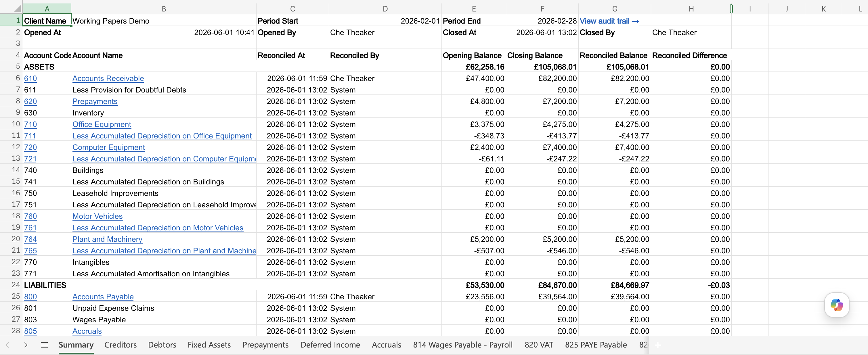
Task: Switch to the 820 VAT tab
Action: click(539, 345)
